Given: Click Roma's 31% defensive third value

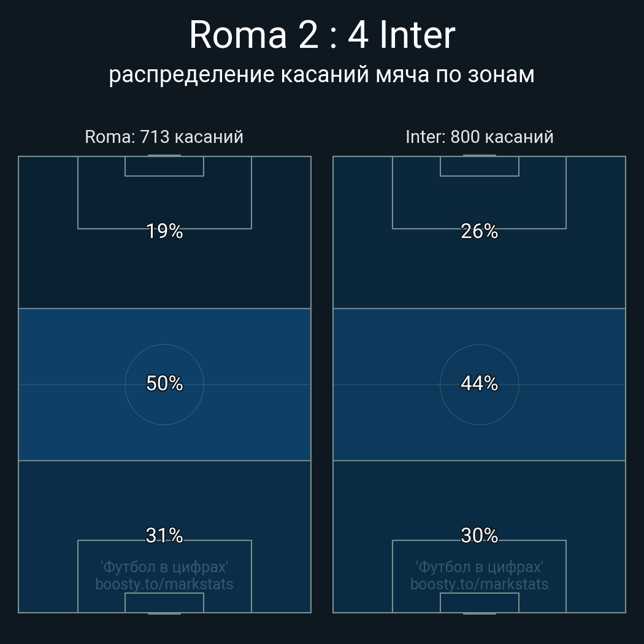Looking at the screenshot, I should click(x=164, y=535).
